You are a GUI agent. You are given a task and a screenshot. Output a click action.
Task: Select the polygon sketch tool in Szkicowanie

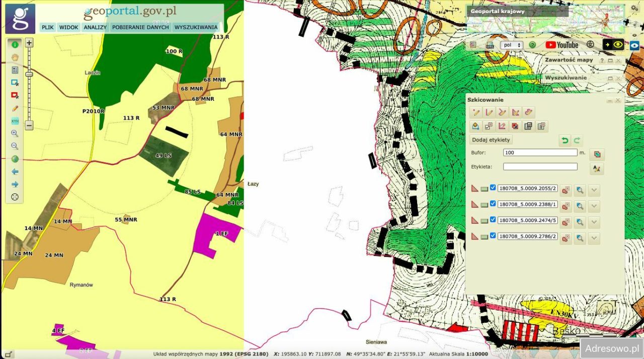(x=515, y=112)
